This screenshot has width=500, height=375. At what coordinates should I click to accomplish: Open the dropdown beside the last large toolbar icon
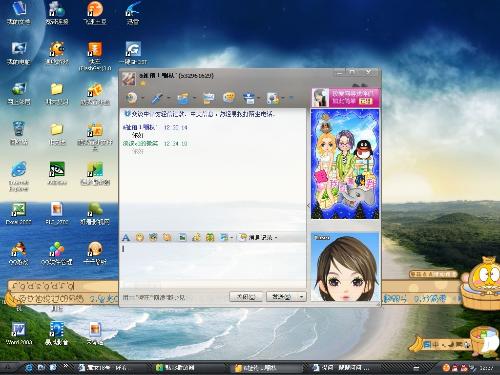pos(283,98)
